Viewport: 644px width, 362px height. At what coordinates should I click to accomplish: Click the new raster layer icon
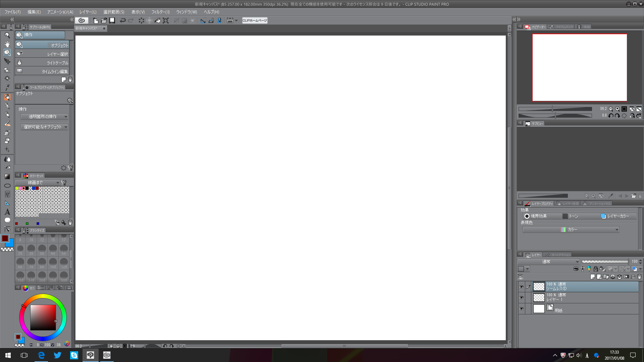point(593,277)
